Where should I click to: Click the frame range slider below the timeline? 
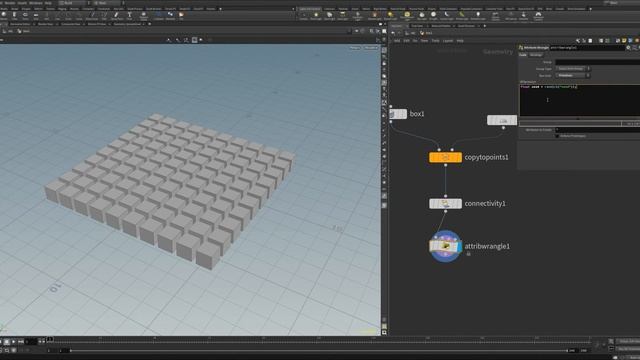(318, 351)
